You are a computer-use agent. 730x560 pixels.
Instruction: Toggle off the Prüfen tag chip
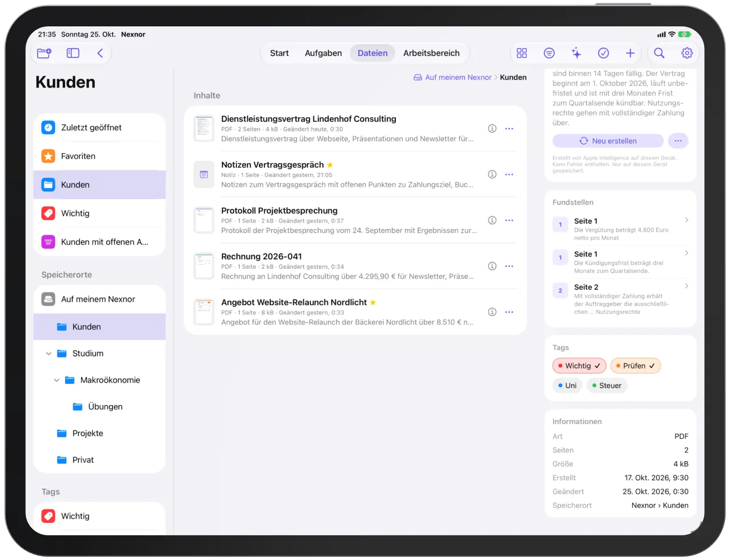pos(635,366)
